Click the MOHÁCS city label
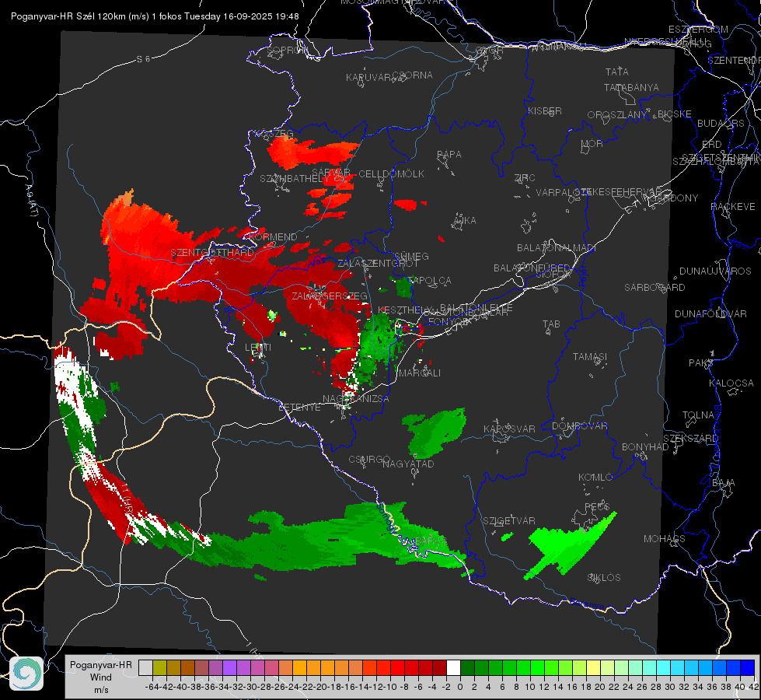Screen dimensions: 761x700 click(x=665, y=539)
